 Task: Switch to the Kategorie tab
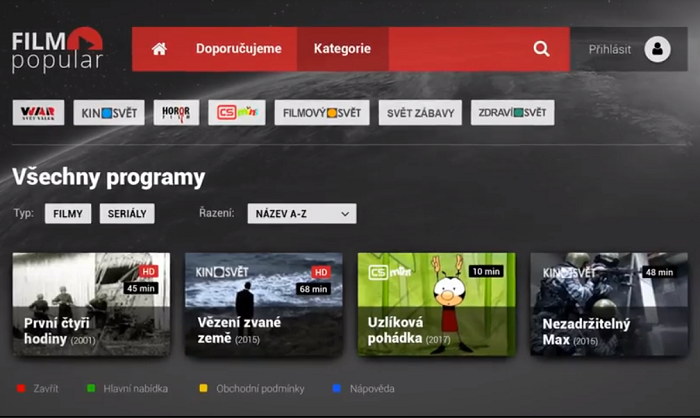[x=342, y=49]
